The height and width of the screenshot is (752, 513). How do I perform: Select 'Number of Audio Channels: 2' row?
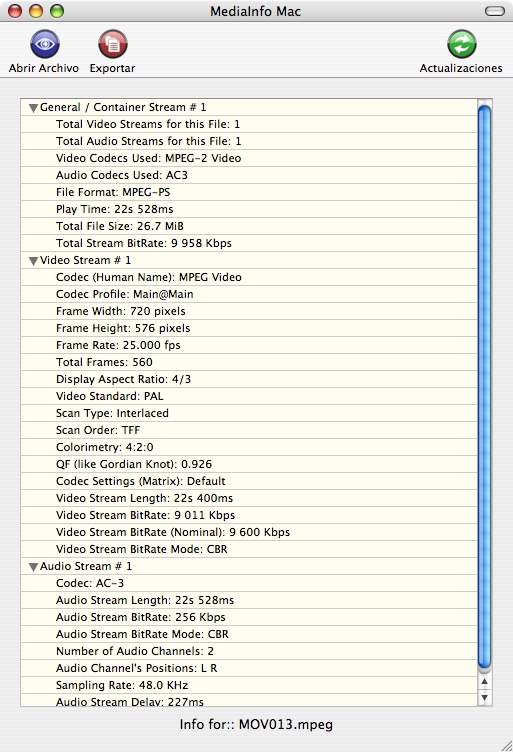(249, 651)
